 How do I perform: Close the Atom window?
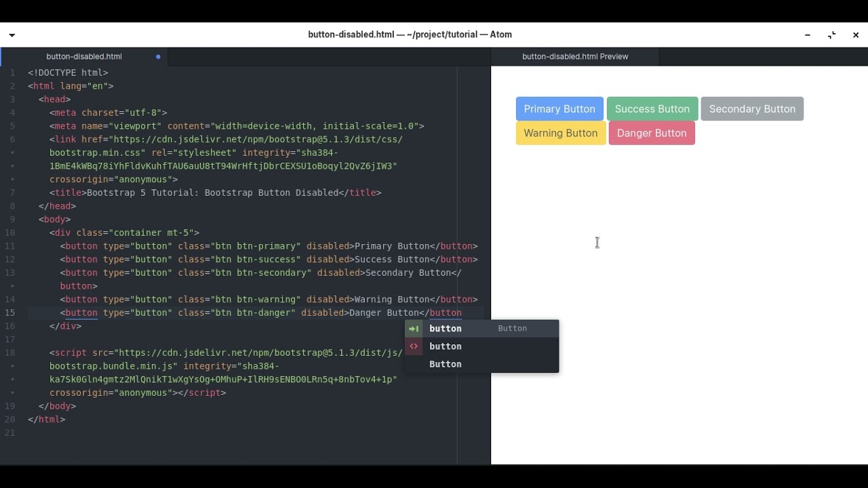[856, 35]
